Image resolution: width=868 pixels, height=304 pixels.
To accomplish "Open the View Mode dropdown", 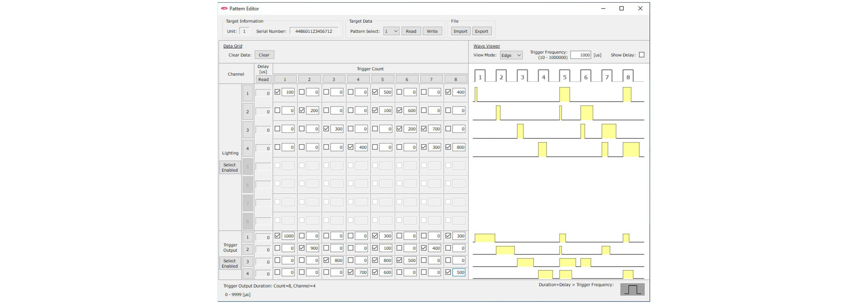I will coord(511,55).
